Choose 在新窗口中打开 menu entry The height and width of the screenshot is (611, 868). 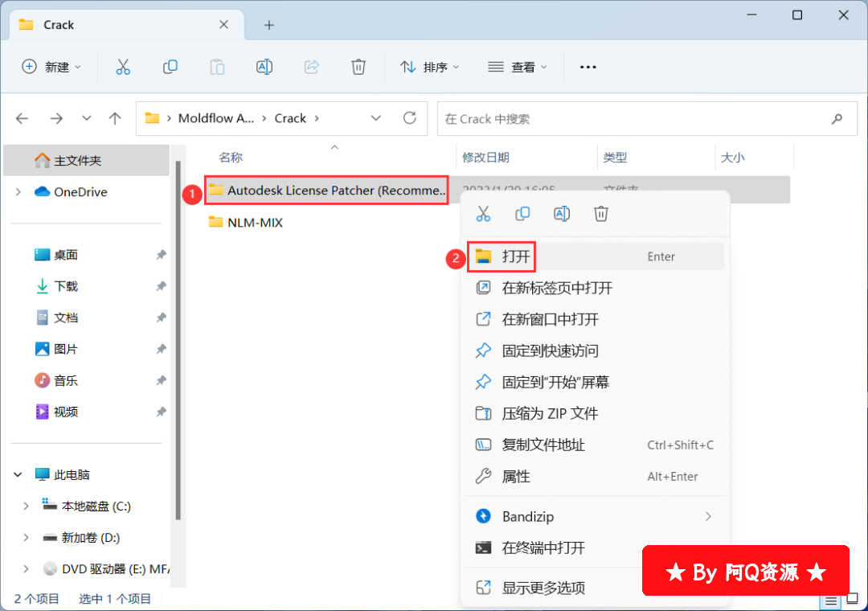pyautogui.click(x=596, y=320)
